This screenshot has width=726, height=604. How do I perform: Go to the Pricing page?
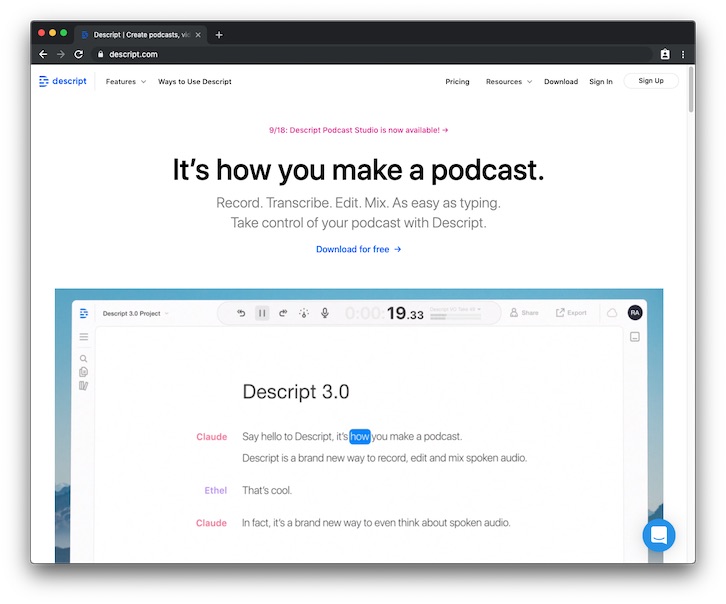click(457, 81)
